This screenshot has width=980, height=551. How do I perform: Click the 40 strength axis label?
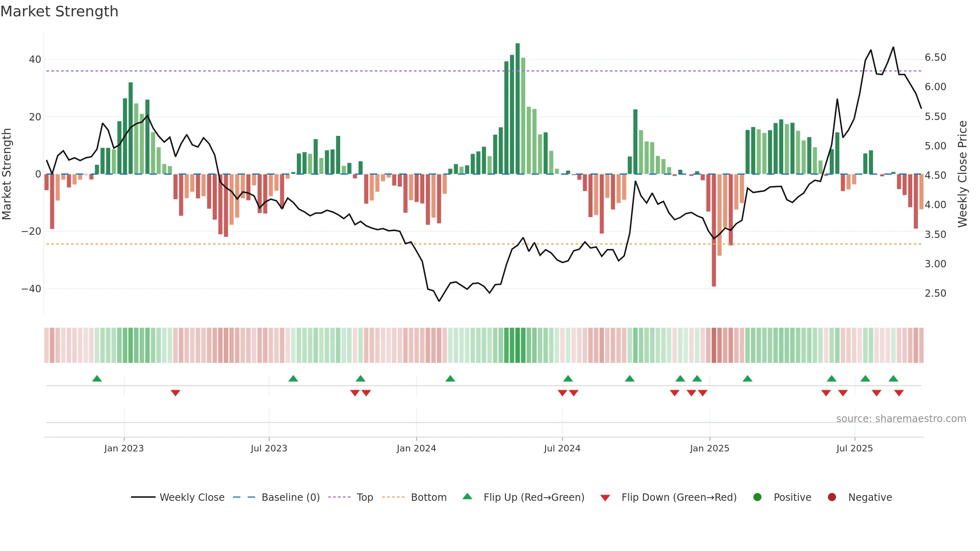[x=35, y=60]
